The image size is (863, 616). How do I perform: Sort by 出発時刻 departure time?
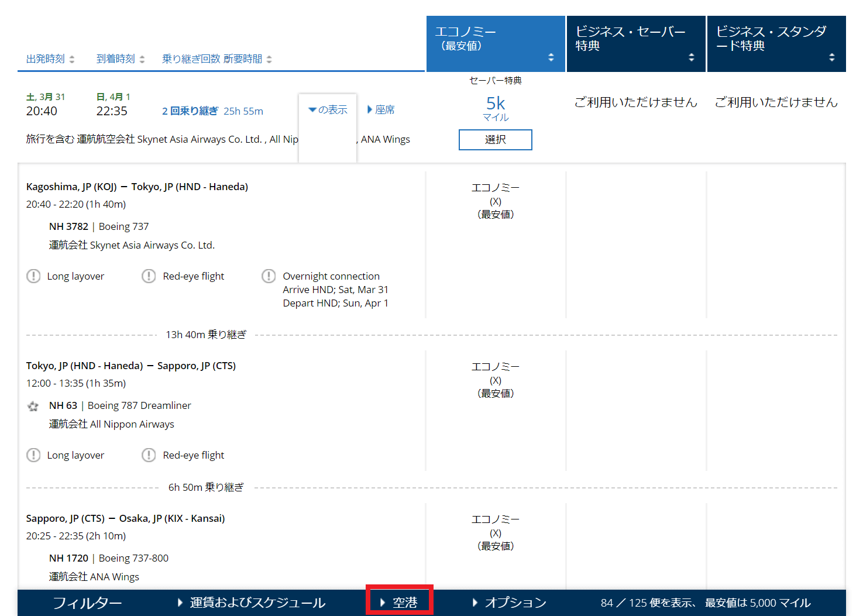(x=50, y=59)
